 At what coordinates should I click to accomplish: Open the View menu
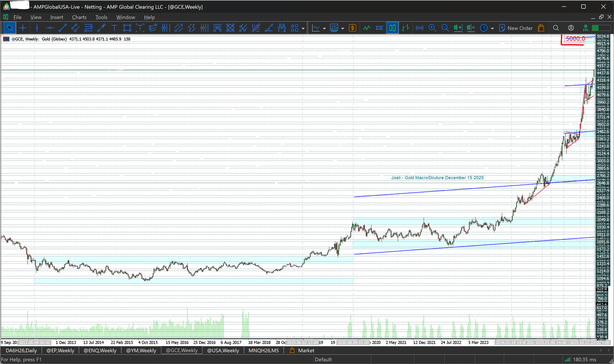[x=36, y=17]
